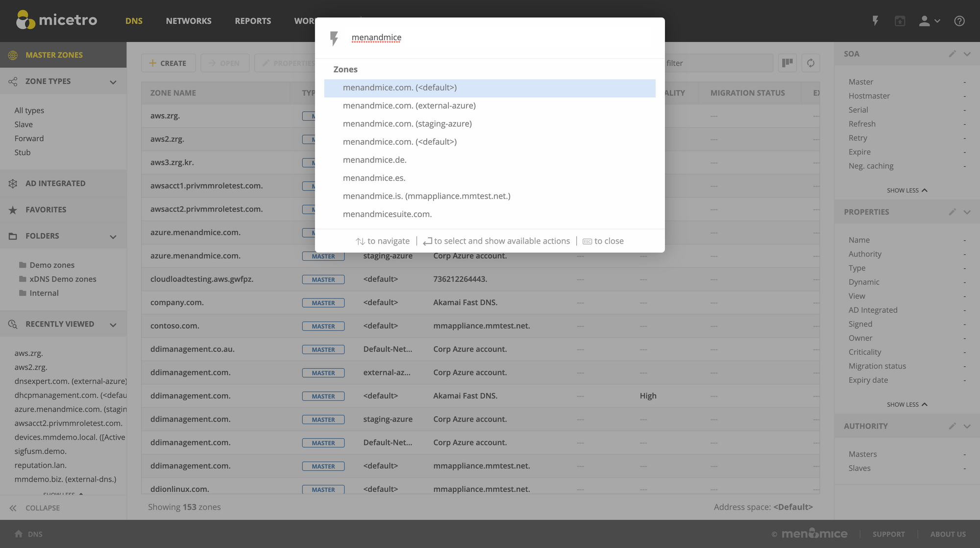Click the micetro logo icon

coord(25,20)
